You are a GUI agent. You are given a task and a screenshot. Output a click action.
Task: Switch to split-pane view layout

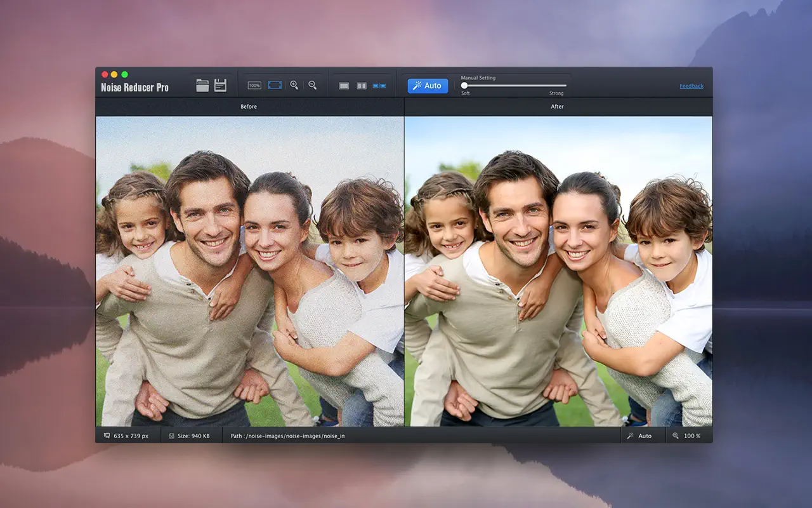(362, 86)
